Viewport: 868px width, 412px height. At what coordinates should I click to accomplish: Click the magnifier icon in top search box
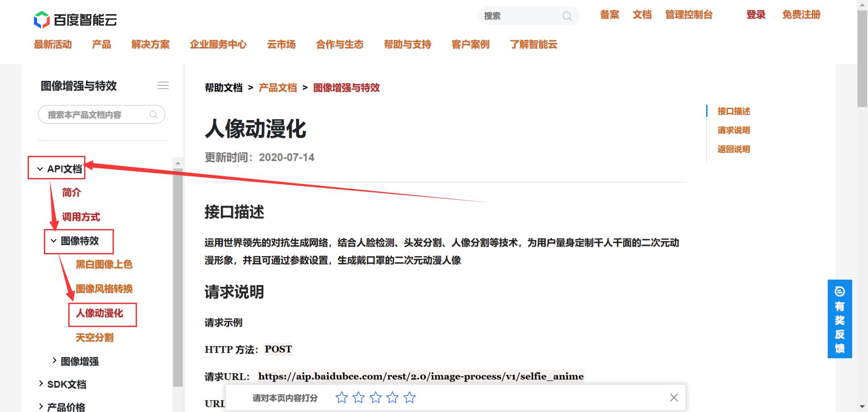click(x=567, y=16)
